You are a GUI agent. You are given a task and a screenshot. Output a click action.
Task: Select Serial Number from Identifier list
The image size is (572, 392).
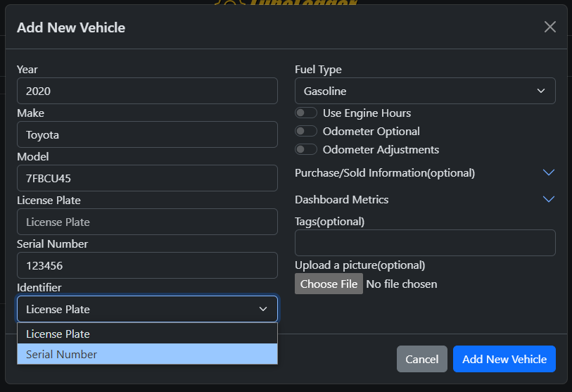(x=147, y=354)
